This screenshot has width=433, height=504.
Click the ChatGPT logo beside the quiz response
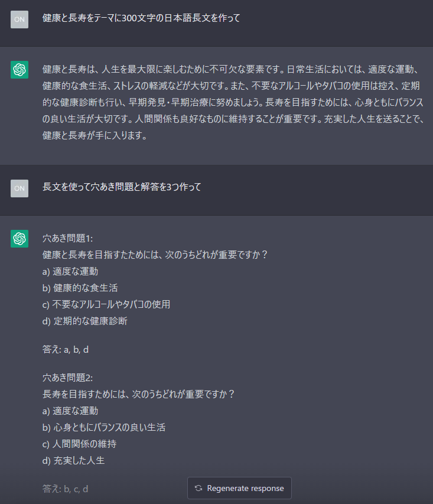coord(19,239)
